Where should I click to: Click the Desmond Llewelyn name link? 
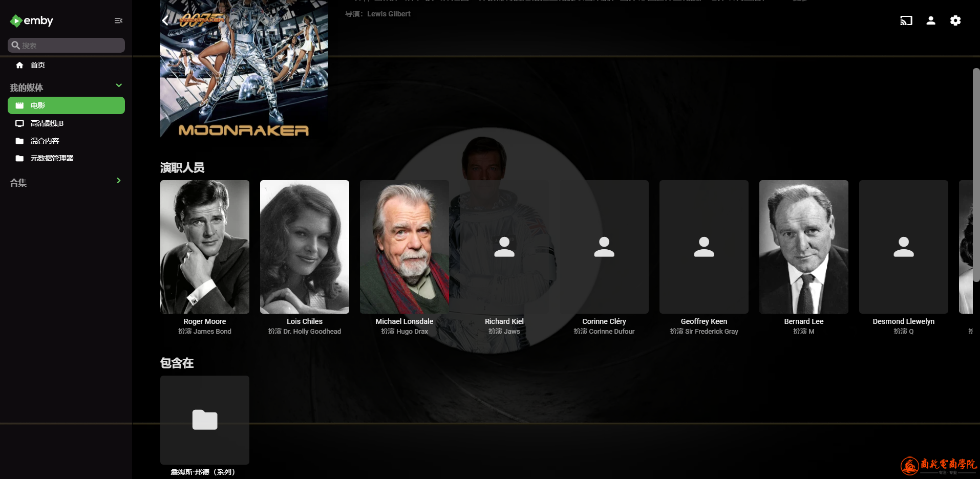pos(904,321)
